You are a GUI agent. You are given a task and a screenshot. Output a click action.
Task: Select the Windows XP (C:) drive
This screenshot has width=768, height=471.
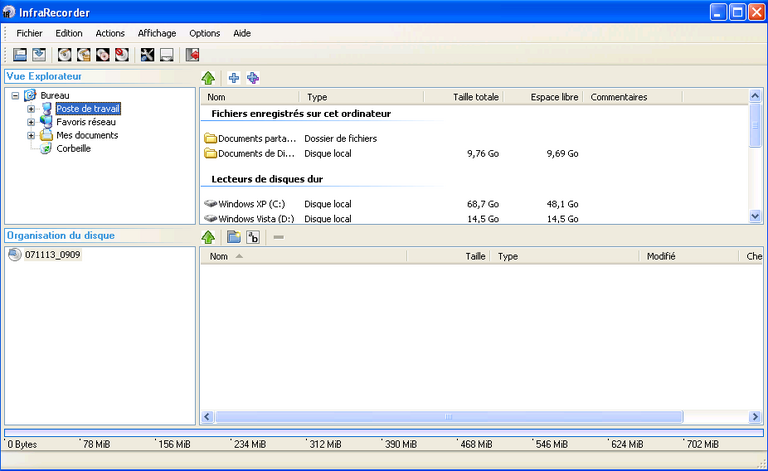244,204
